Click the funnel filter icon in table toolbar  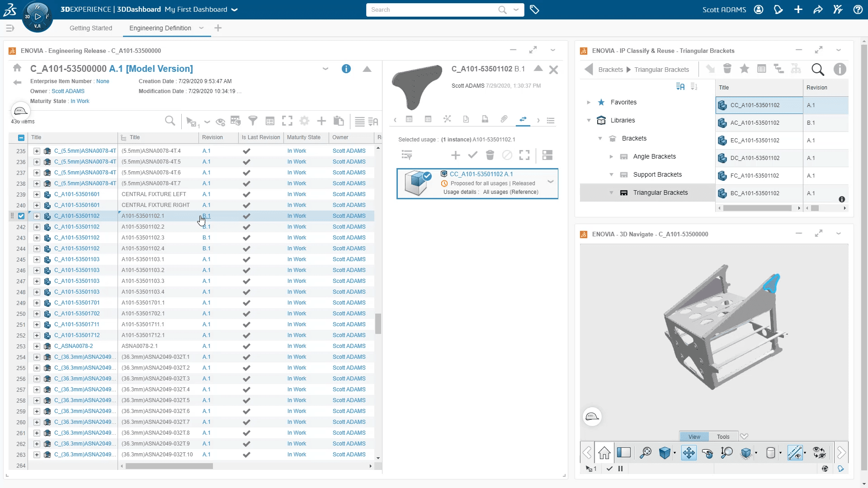pyautogui.click(x=253, y=121)
